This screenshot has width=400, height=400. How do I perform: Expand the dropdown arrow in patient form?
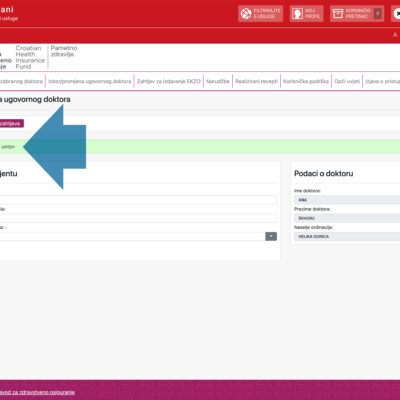[x=271, y=236]
